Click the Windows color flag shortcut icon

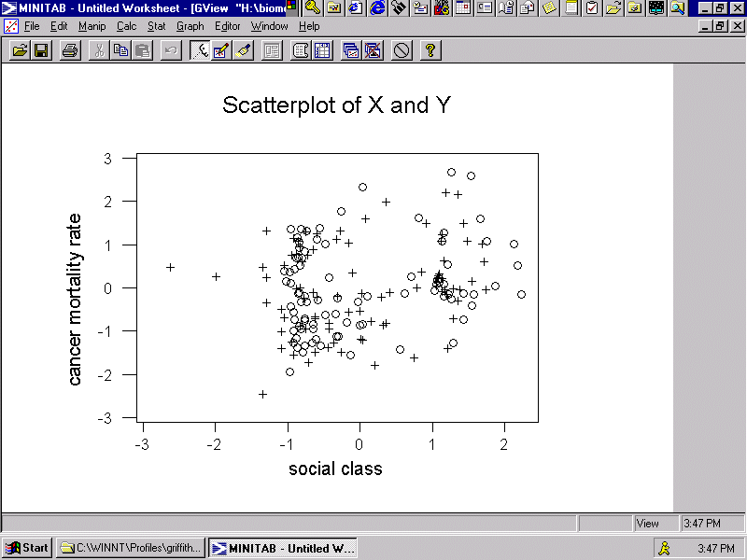291,7
